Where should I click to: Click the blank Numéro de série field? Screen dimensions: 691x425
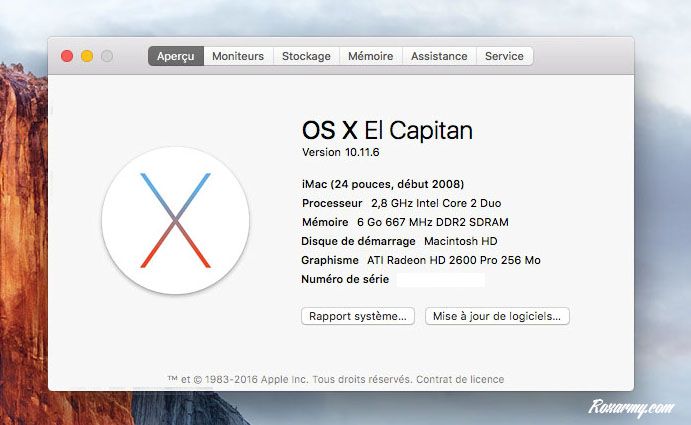(440, 280)
